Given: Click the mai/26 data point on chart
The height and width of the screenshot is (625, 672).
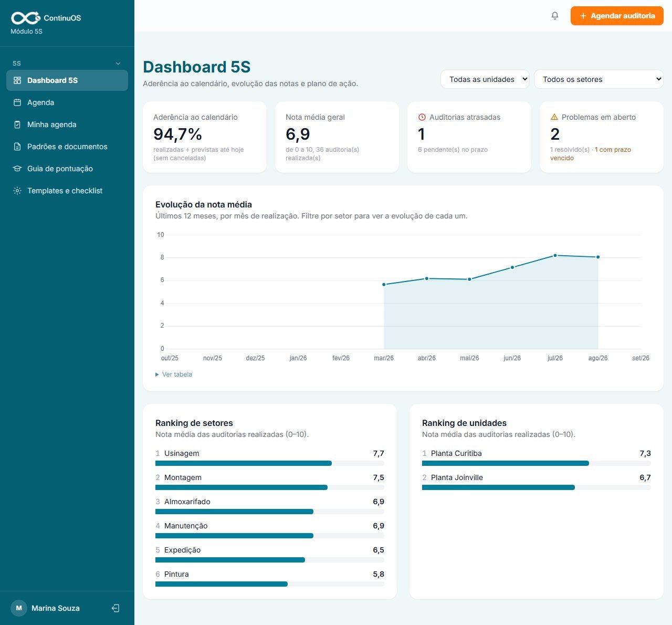Looking at the screenshot, I should tap(469, 279).
